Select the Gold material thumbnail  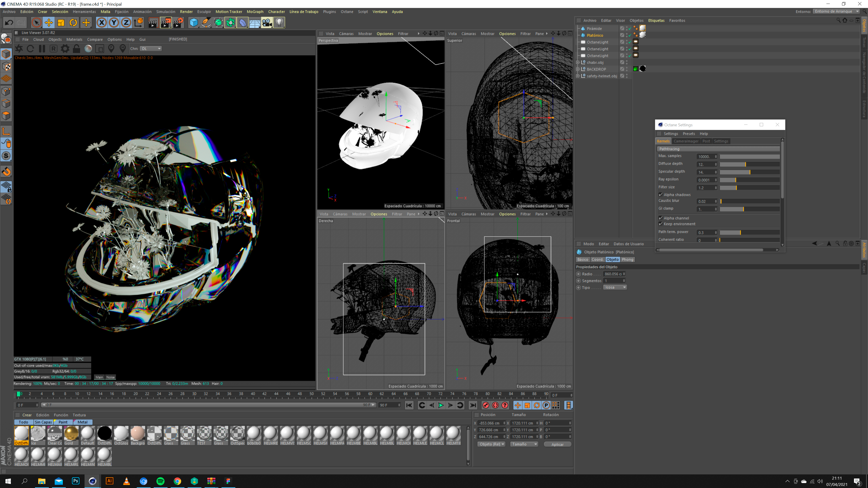pos(71,434)
